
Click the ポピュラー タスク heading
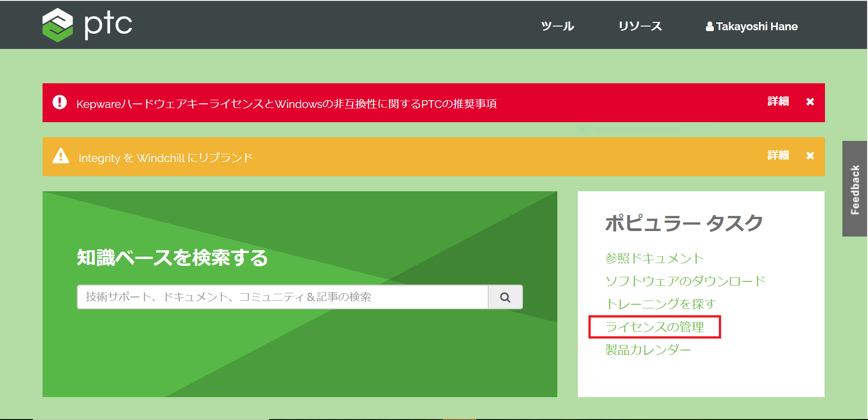684,223
